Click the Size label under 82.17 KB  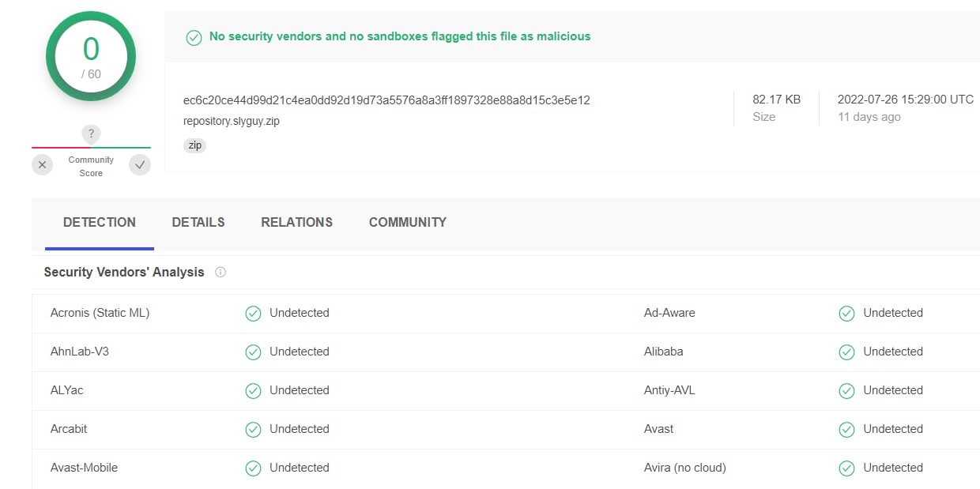tap(764, 117)
